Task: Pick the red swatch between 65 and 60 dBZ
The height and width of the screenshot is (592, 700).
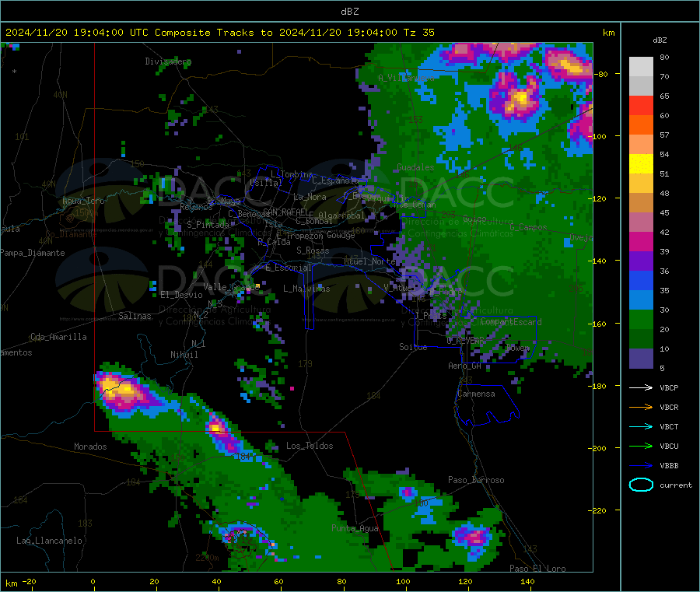Action: (x=641, y=105)
